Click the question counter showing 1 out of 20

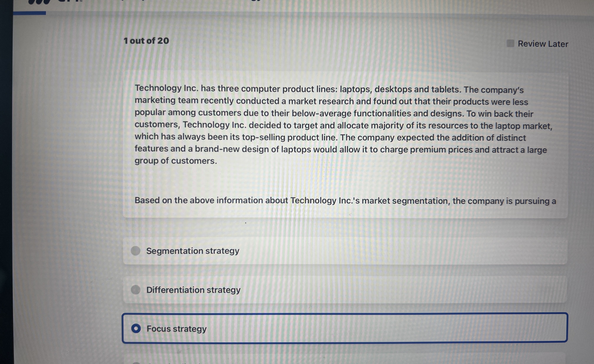[146, 41]
